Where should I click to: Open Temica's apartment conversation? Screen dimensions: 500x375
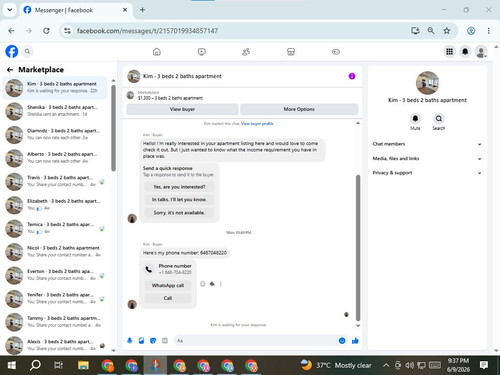click(x=55, y=228)
